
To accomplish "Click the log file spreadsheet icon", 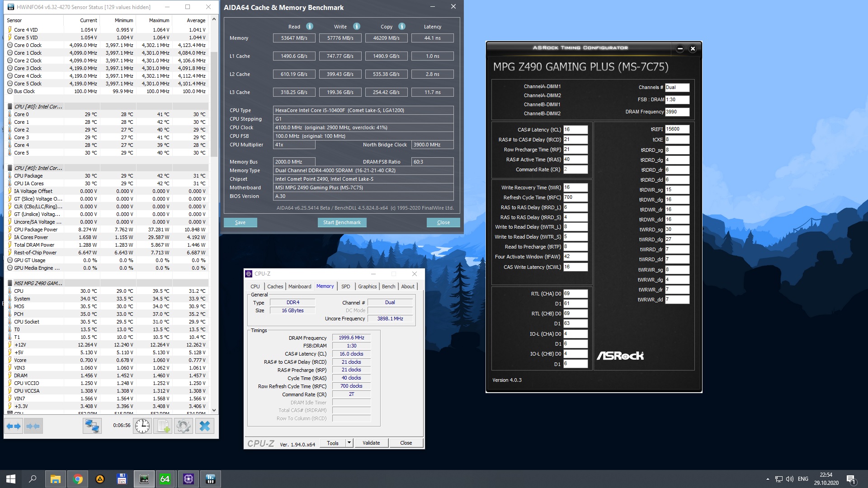I will click(163, 426).
